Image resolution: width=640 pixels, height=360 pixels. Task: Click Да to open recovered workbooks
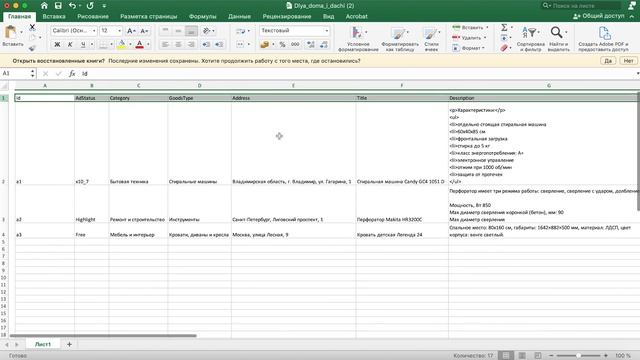608,61
